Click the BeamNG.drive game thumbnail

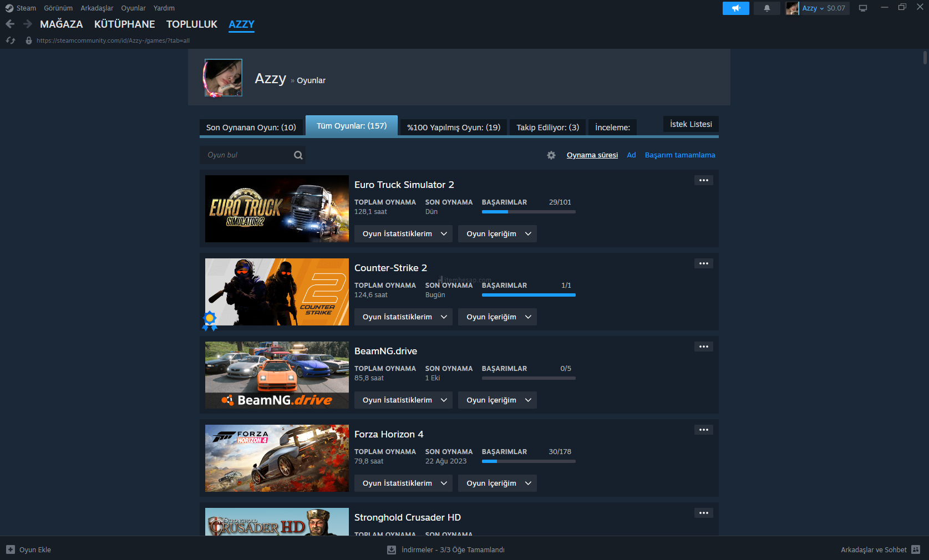[277, 375]
